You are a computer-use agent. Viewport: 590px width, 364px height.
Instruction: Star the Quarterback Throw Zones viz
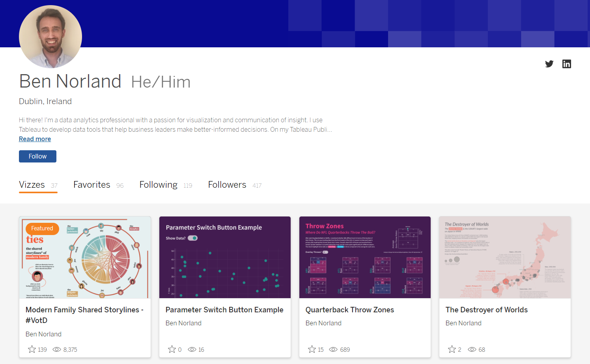click(x=312, y=349)
